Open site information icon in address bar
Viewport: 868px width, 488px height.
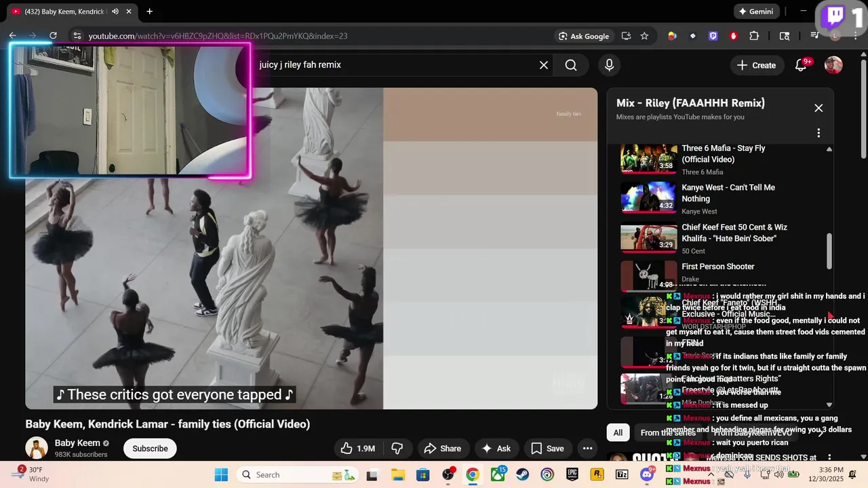pyautogui.click(x=77, y=36)
